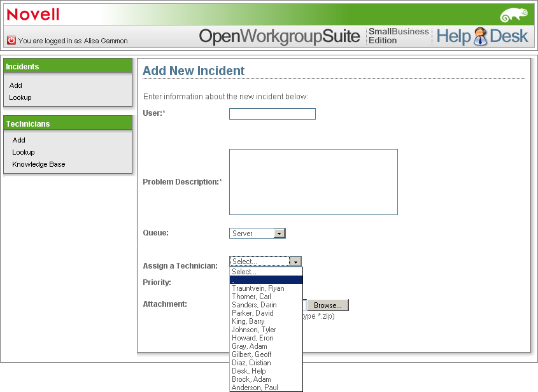538x392 pixels.
Task: Click the red logout power icon
Action: coord(11,40)
